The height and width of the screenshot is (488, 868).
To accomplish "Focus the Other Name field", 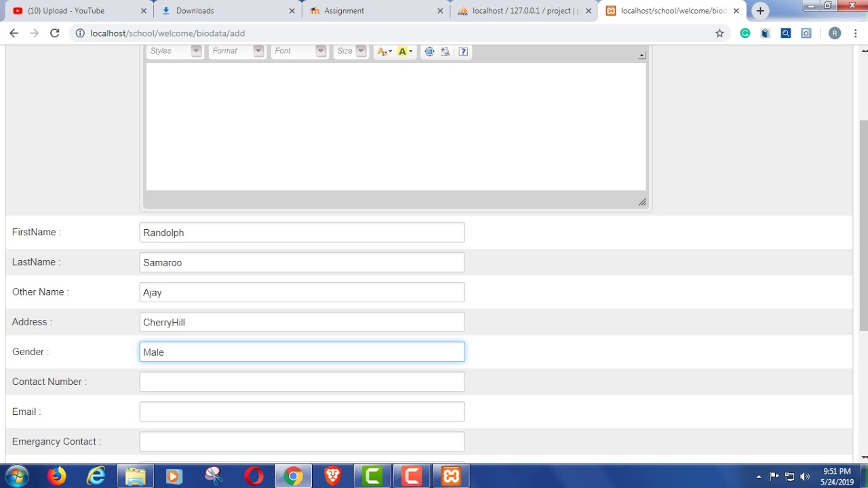I will [302, 292].
